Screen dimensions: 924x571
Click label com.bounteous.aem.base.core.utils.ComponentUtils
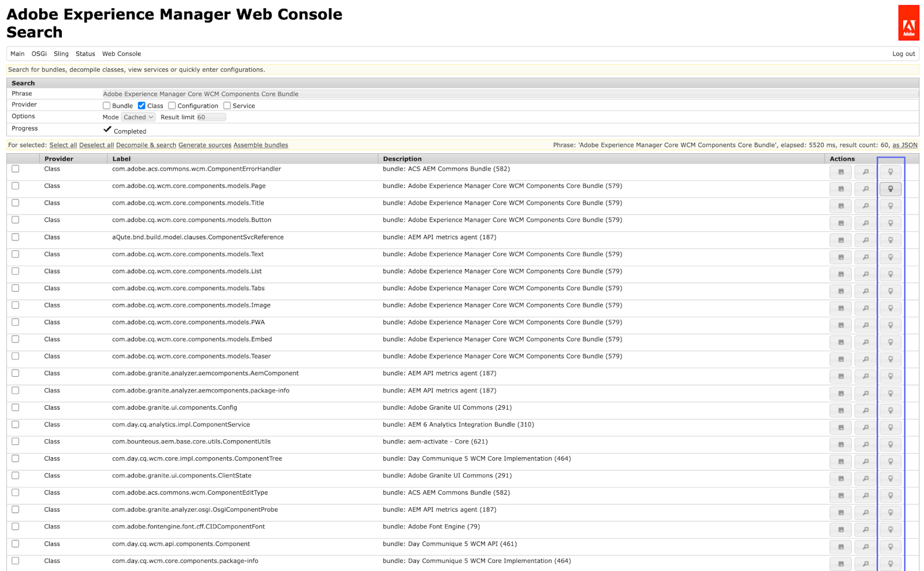coord(191,442)
